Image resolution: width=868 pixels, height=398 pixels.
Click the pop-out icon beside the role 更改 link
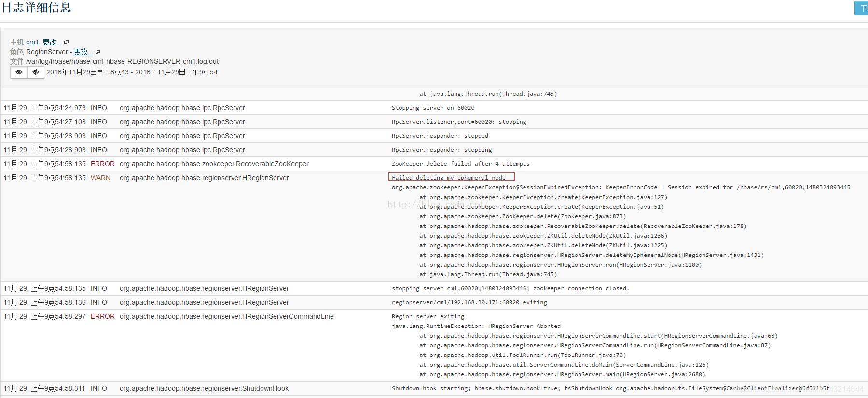pos(98,52)
